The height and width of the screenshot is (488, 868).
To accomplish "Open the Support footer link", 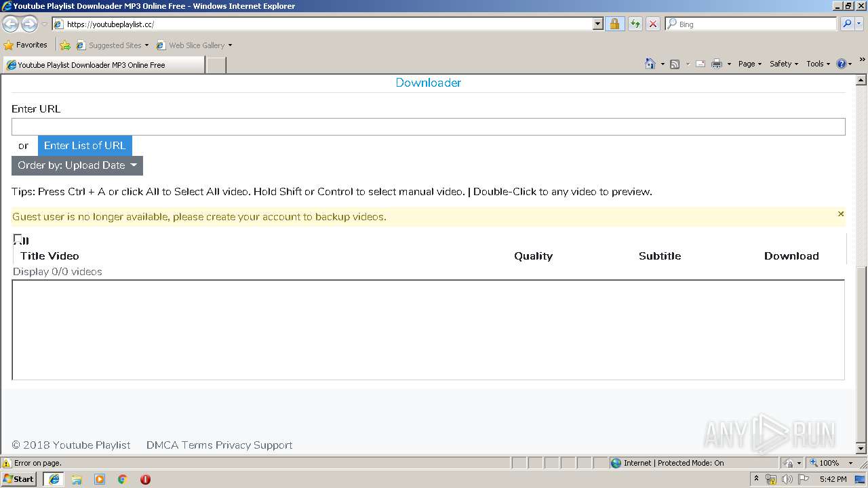I will click(273, 445).
